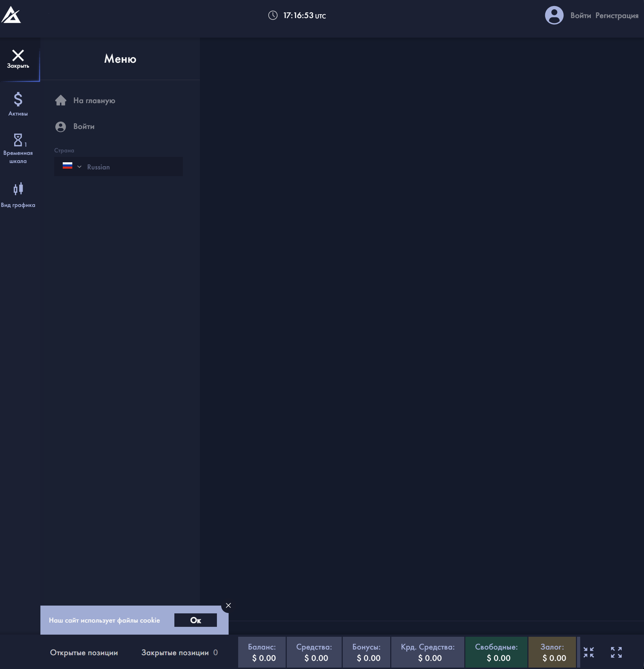Select Войти in the side menu

(84, 127)
